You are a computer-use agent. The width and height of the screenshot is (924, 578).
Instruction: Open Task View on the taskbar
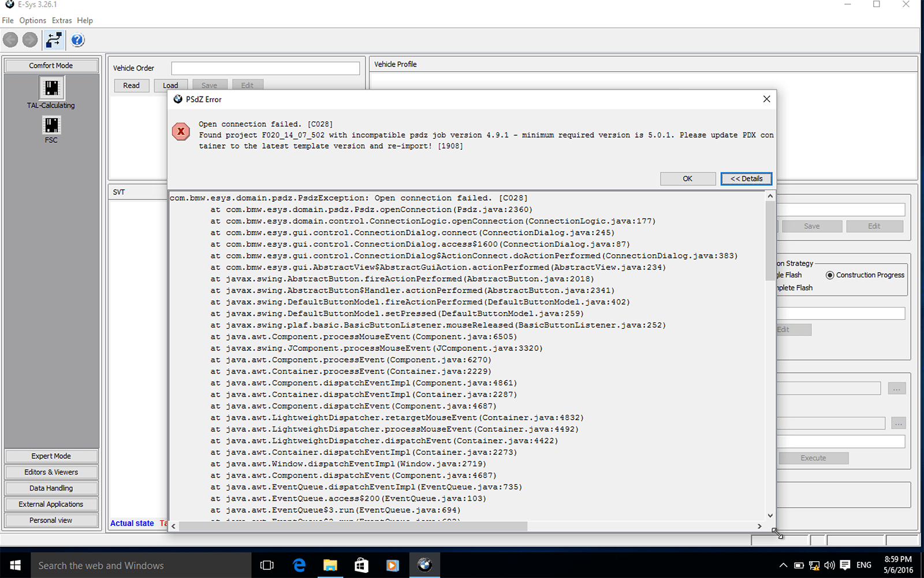(x=267, y=565)
